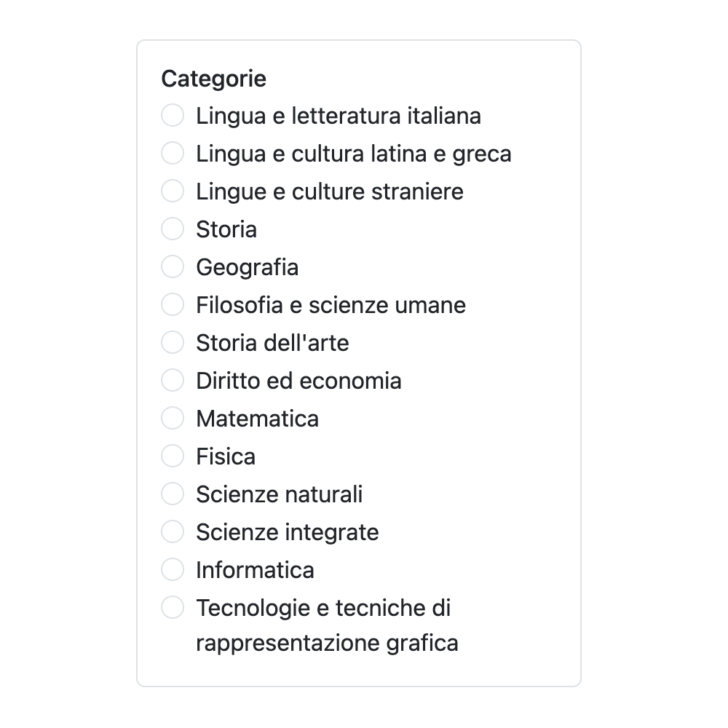728x728 pixels.
Task: Click the Fisica label text
Action: [x=226, y=456]
